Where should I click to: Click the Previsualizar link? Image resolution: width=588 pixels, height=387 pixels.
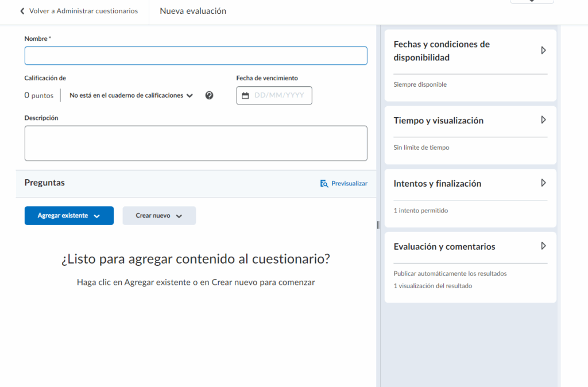[349, 184]
